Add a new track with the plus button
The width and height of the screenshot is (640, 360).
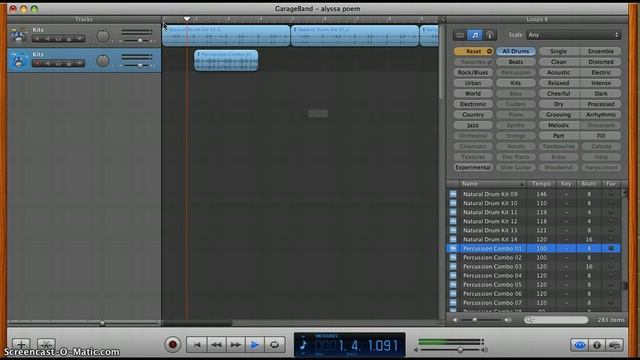21,344
